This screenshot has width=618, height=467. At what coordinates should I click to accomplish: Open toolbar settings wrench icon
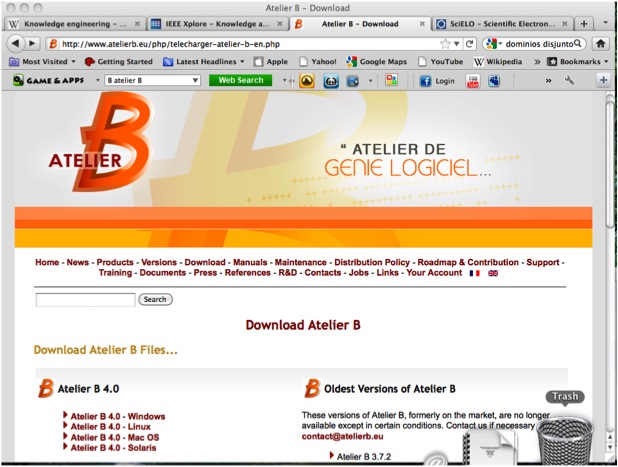569,81
